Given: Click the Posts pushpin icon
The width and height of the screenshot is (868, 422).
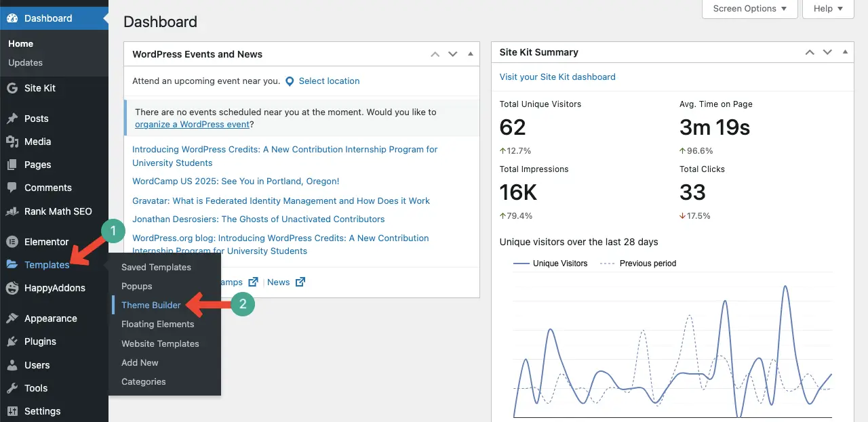Looking at the screenshot, I should click(x=12, y=119).
